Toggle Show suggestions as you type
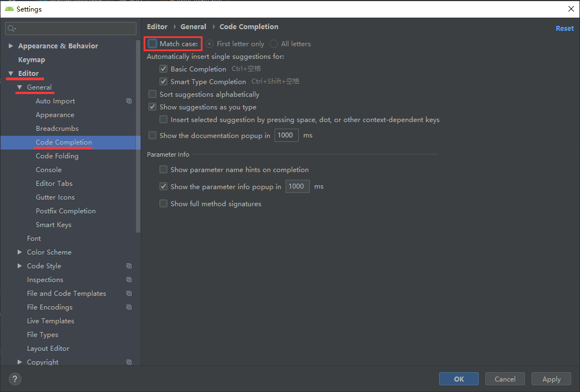580x392 pixels. click(x=152, y=107)
